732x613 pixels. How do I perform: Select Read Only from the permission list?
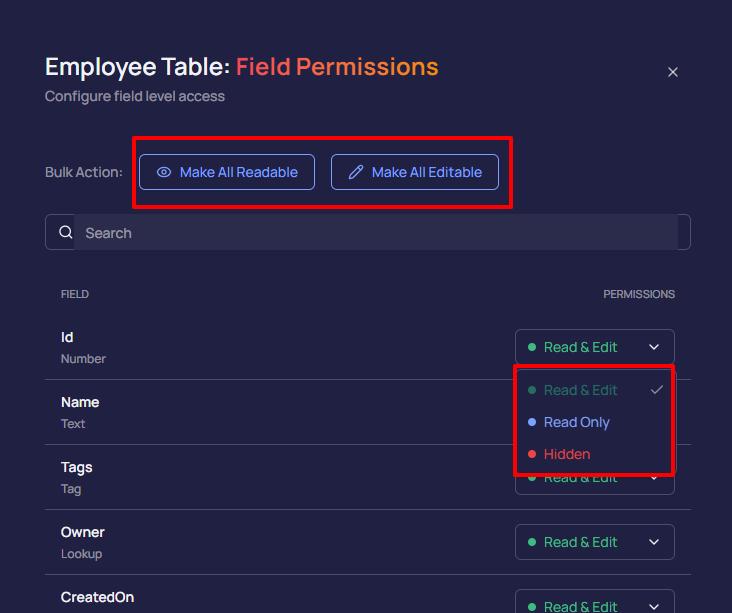(577, 422)
